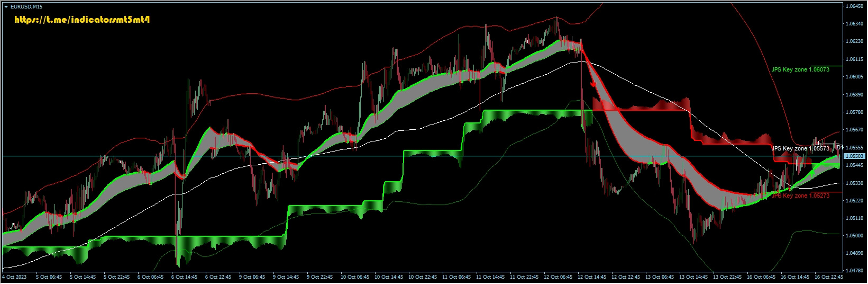Click the 12 Oct 14:45 time label
This screenshot has height=284, width=868.
[x=591, y=277]
